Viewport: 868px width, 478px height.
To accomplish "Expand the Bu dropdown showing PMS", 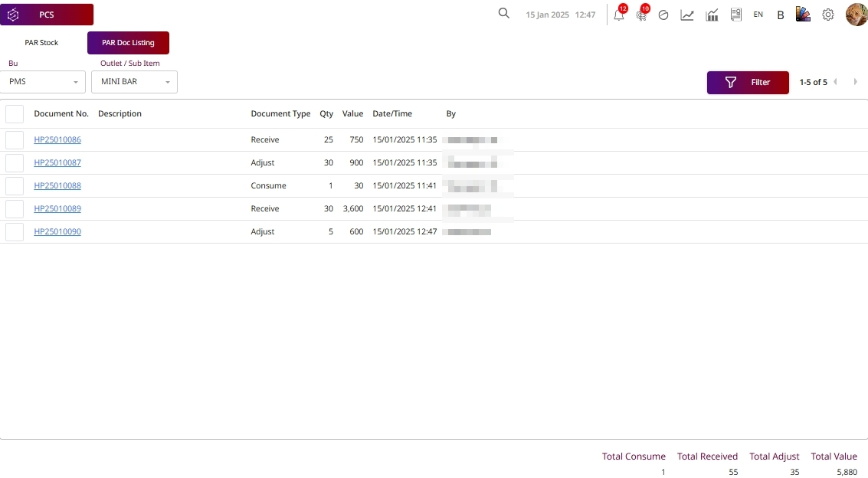I will pos(43,82).
